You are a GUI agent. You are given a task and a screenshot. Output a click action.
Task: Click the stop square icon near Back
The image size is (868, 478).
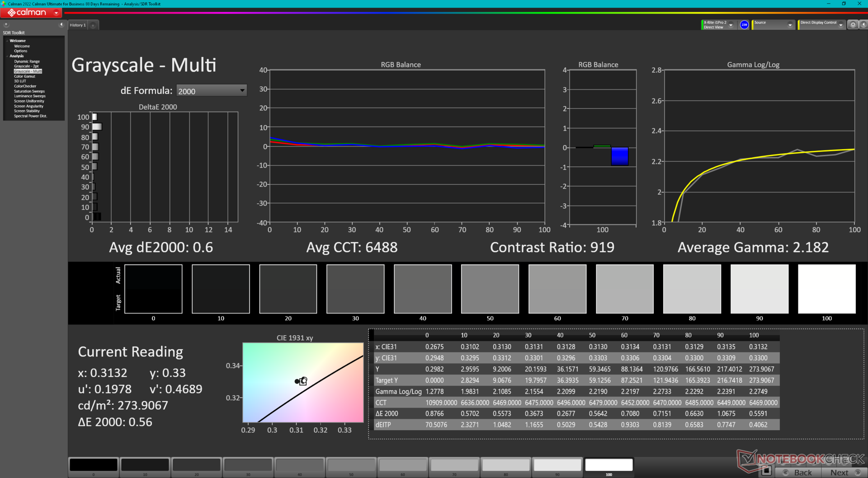tap(766, 472)
